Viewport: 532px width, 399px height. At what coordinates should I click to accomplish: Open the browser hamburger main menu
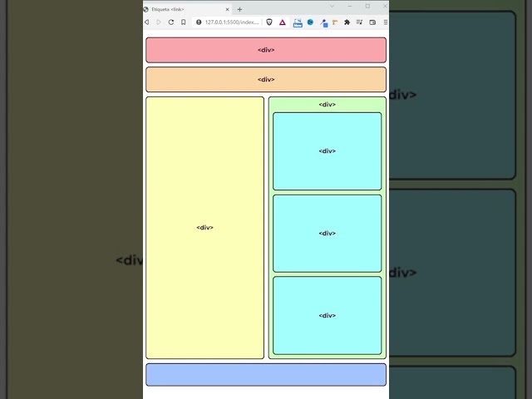click(x=386, y=22)
